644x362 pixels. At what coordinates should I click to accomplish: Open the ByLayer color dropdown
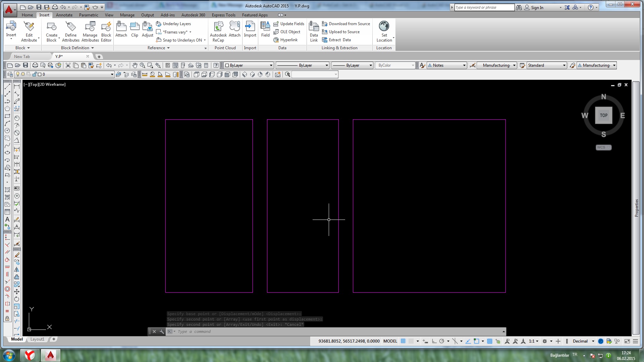[249, 65]
